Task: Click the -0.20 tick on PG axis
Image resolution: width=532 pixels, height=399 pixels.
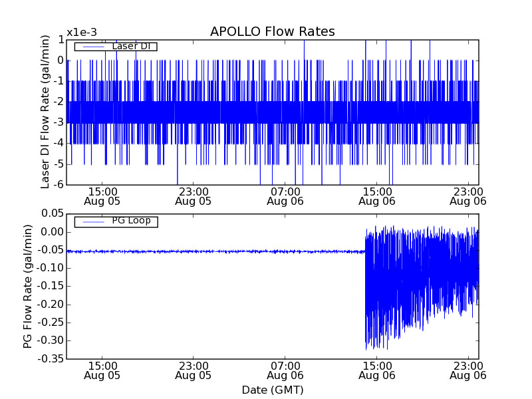Action: pyautogui.click(x=50, y=304)
